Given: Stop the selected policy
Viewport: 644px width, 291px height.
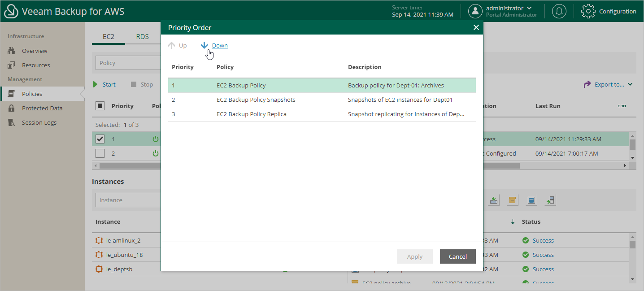Looking at the screenshot, I should pyautogui.click(x=142, y=84).
